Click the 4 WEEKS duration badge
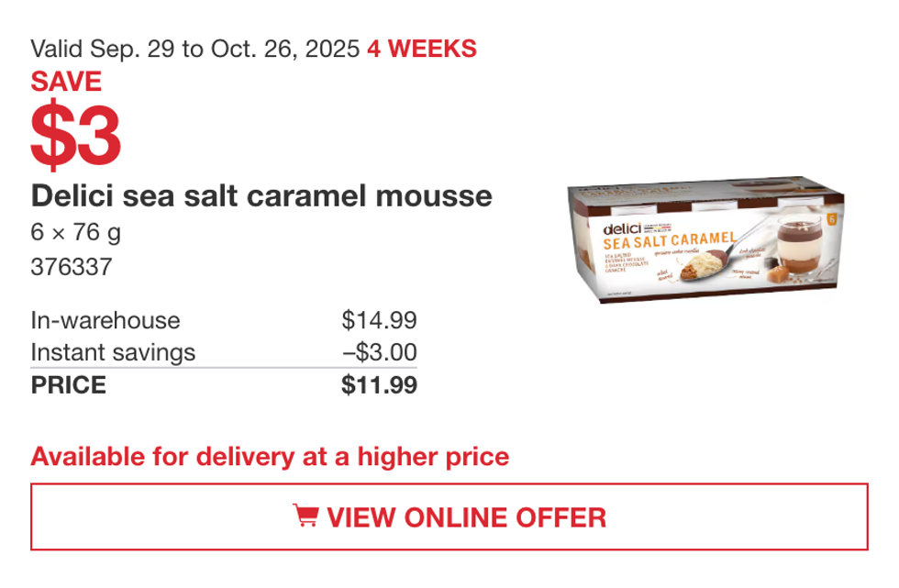This screenshot has height=588, width=899. tap(422, 49)
